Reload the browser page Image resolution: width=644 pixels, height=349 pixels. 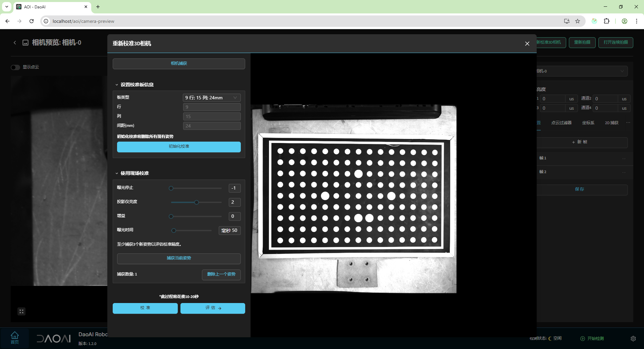coord(32,21)
